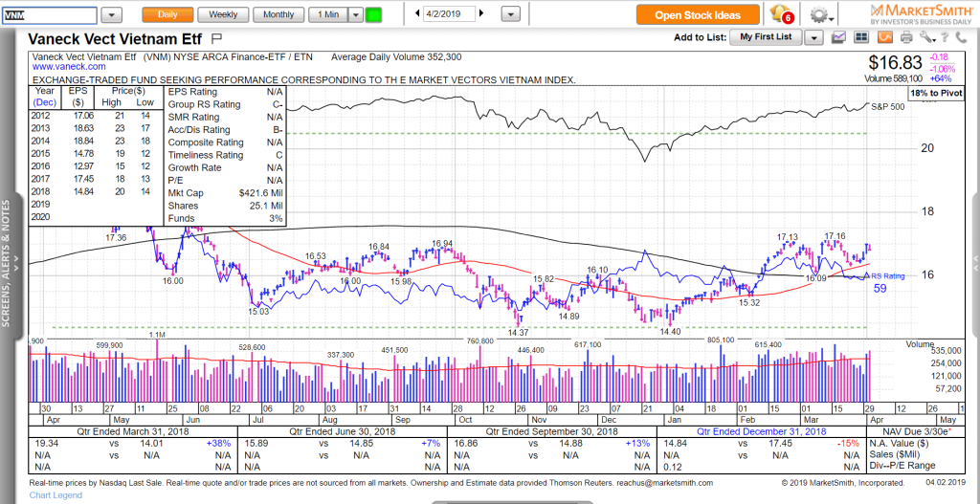Expand the ticker symbol dropdown
This screenshot has width=980, height=504.
112,15
